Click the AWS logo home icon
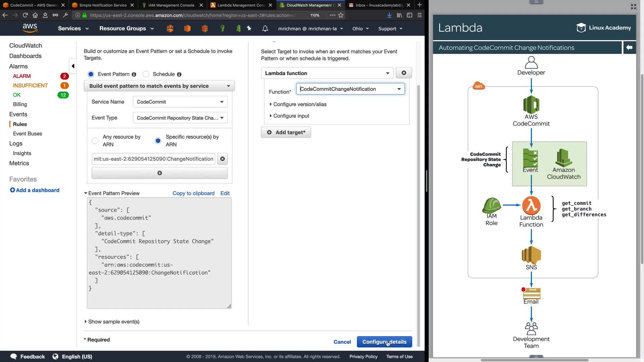This screenshot has height=362, width=644. click(30, 28)
